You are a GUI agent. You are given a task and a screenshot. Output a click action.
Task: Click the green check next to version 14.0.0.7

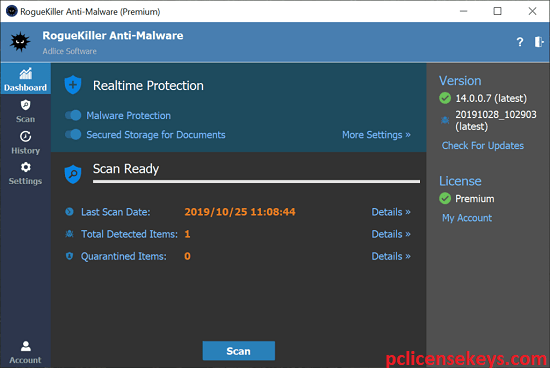tap(445, 98)
